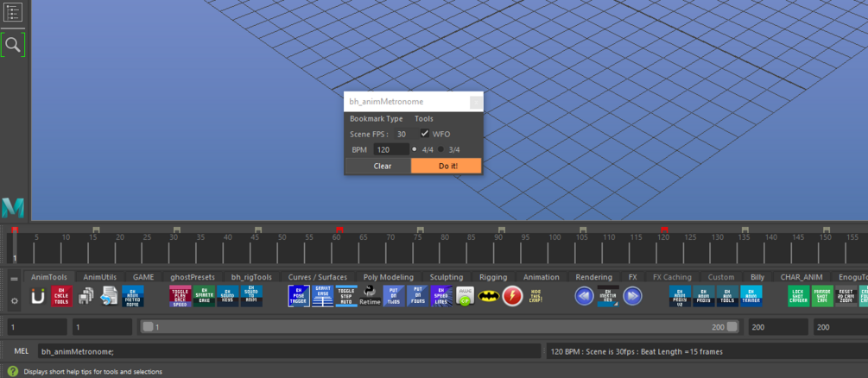This screenshot has height=378, width=868.
Task: Click the gray bookmark at frame 90
Action: [x=502, y=229]
